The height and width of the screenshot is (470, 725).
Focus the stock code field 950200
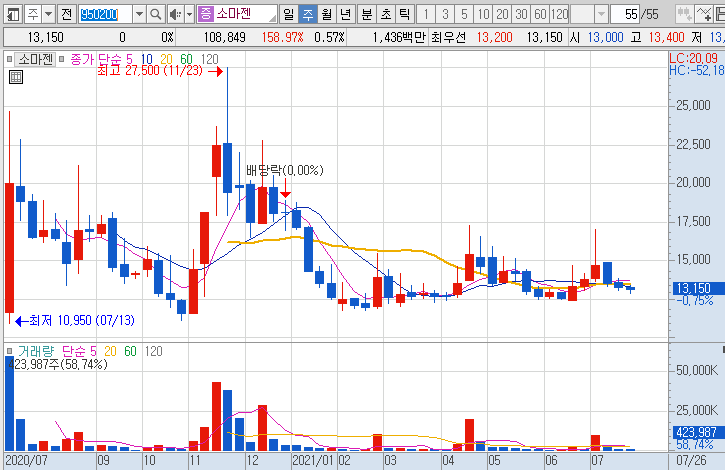(x=105, y=14)
